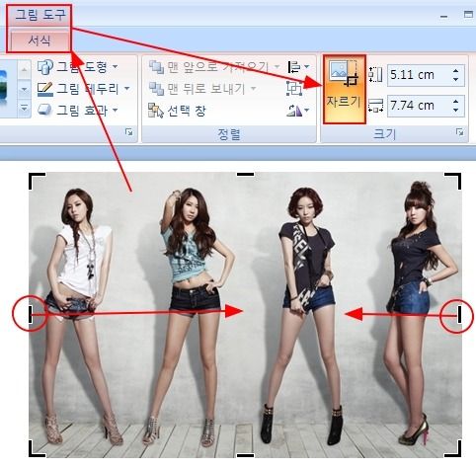
Task: Expand the 맨 뒤로 보내기 dropdown arrow
Action: coord(253,88)
